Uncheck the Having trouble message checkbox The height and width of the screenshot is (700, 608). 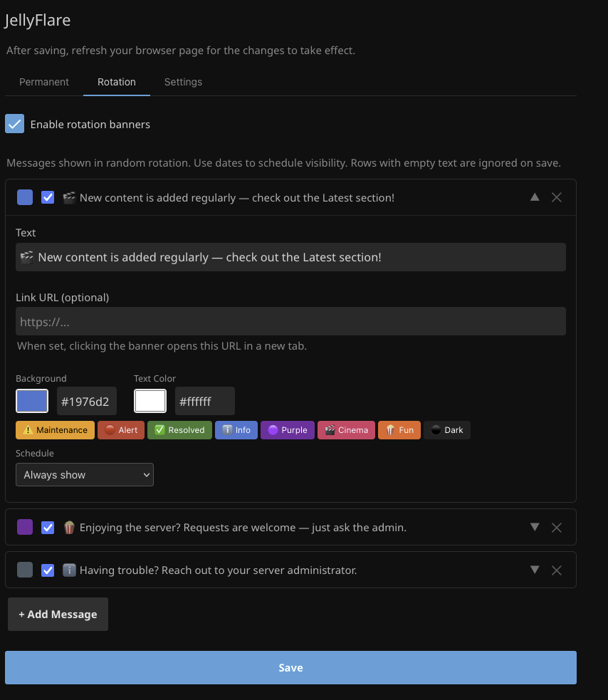coord(48,570)
